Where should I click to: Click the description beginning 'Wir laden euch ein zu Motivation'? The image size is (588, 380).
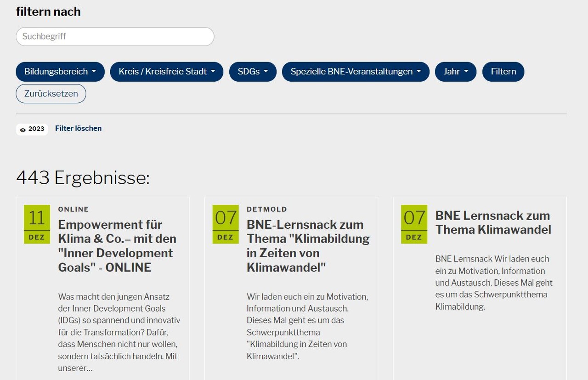[x=307, y=326]
